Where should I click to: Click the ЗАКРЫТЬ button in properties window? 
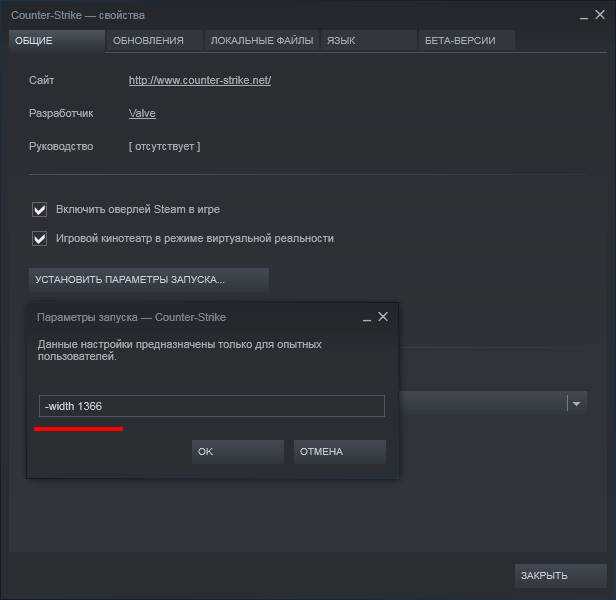pyautogui.click(x=560, y=576)
